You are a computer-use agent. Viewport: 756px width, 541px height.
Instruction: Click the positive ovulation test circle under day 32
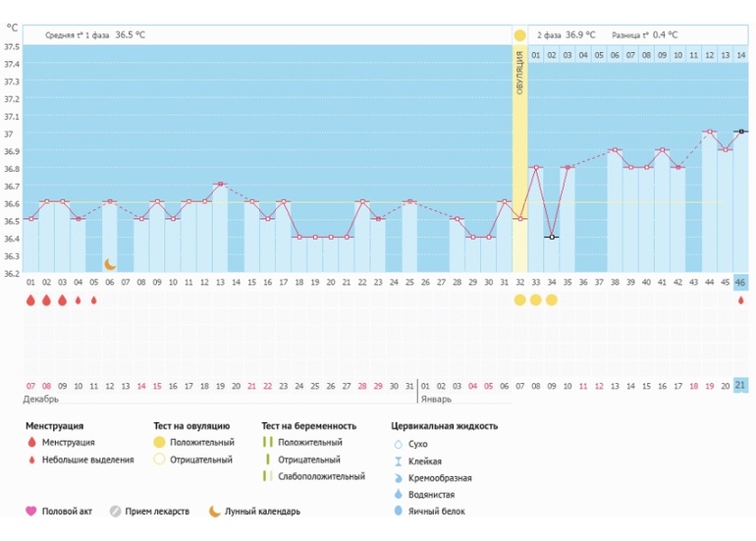pos(519,300)
